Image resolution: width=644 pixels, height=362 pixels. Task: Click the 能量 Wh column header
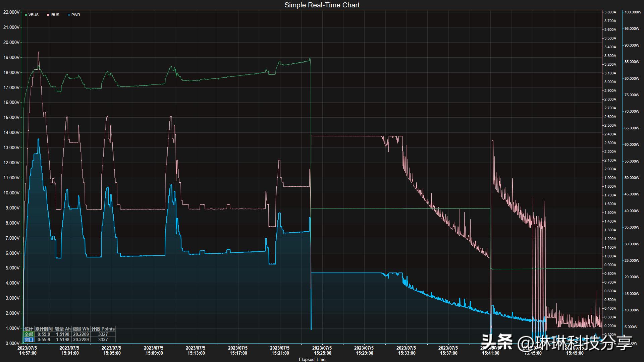(81, 329)
